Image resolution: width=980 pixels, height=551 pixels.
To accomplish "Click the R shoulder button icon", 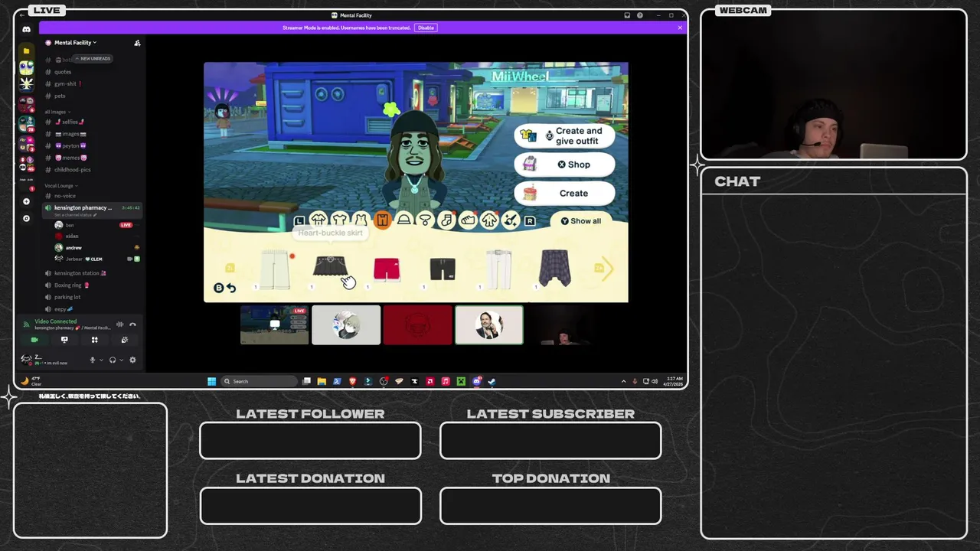I will click(x=529, y=221).
